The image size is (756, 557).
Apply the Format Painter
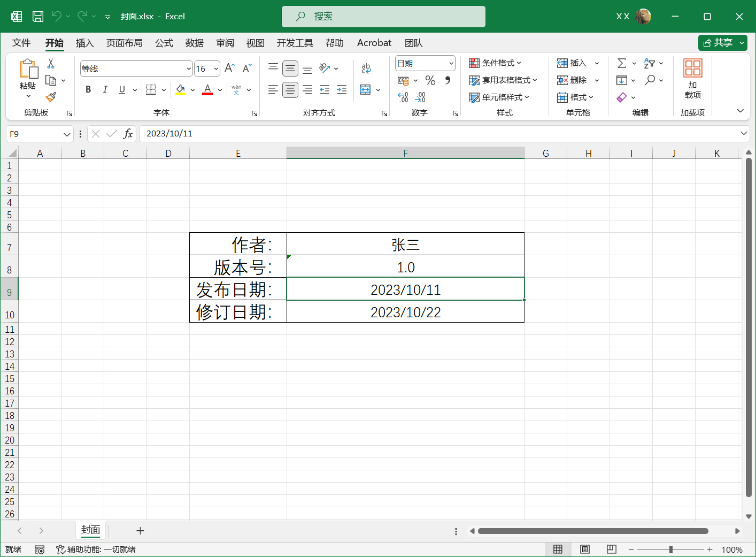coord(51,97)
